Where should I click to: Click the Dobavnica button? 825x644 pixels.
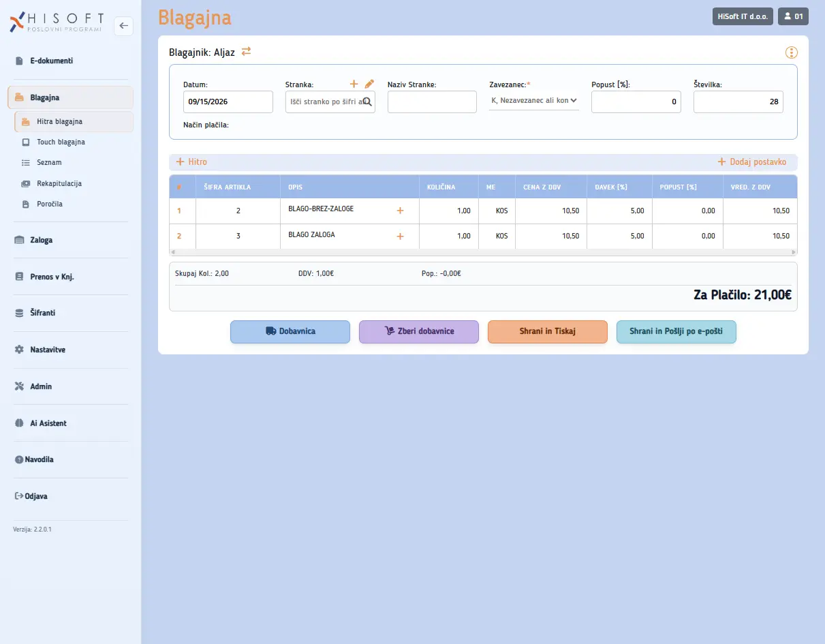click(x=290, y=332)
